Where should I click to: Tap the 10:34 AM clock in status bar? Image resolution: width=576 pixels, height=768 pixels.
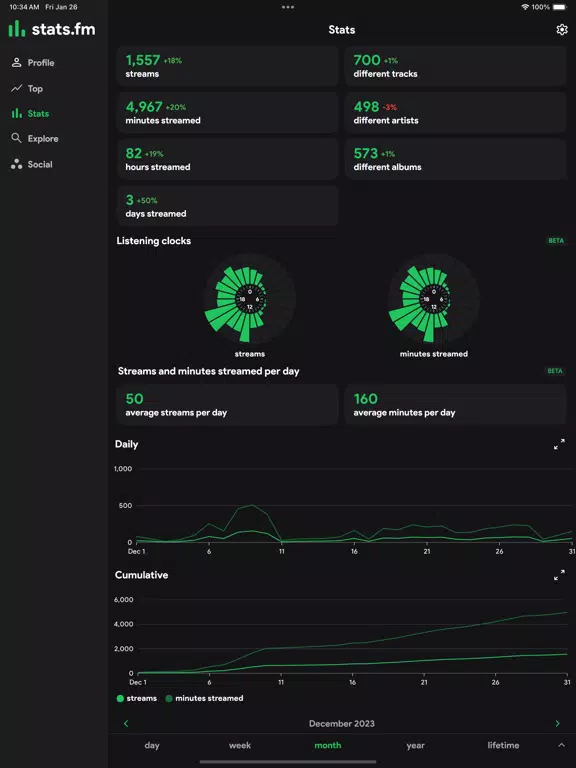click(x=24, y=7)
